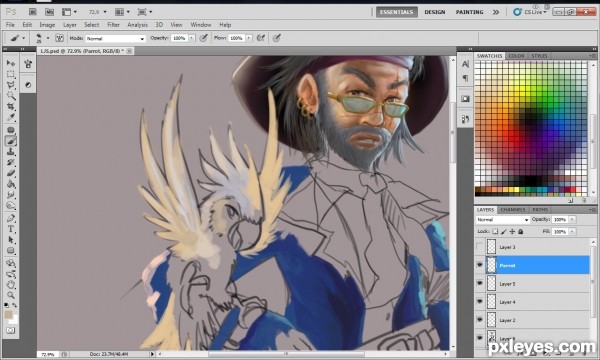Open the Arrange Documents dropdown
This screenshot has height=360, width=600.
point(122,12)
